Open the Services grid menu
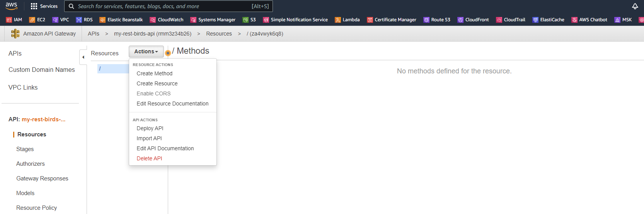The height and width of the screenshot is (214, 644). pyautogui.click(x=44, y=6)
